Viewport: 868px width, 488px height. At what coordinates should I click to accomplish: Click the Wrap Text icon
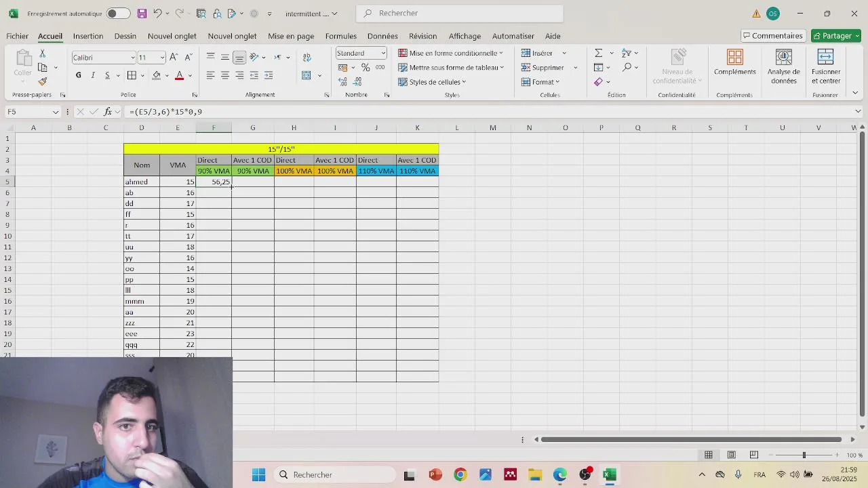[x=307, y=58]
